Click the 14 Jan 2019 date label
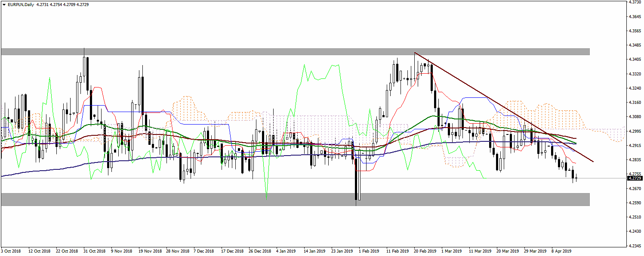 click(x=314, y=251)
